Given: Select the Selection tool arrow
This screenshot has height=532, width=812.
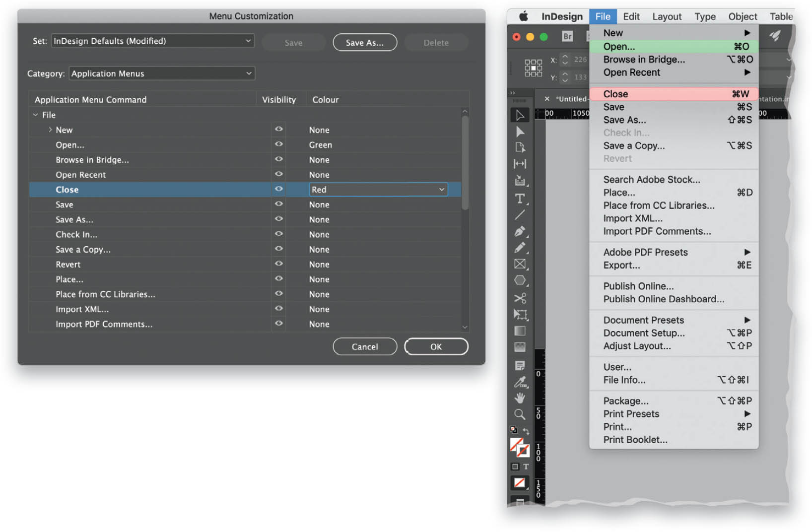Looking at the screenshot, I should click(520, 115).
